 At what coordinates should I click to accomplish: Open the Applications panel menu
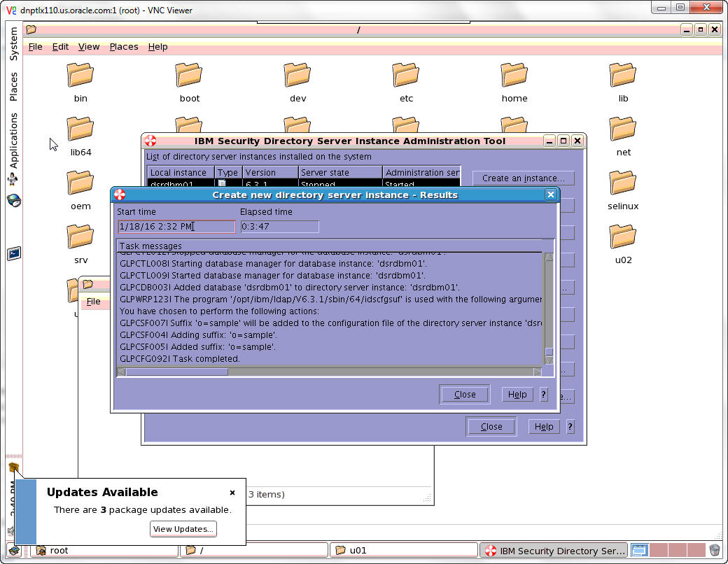(13, 140)
